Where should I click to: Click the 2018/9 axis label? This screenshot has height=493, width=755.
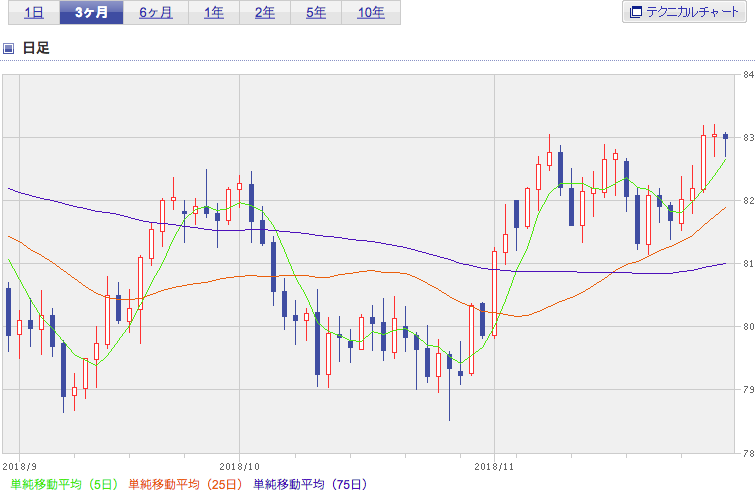click(x=19, y=467)
